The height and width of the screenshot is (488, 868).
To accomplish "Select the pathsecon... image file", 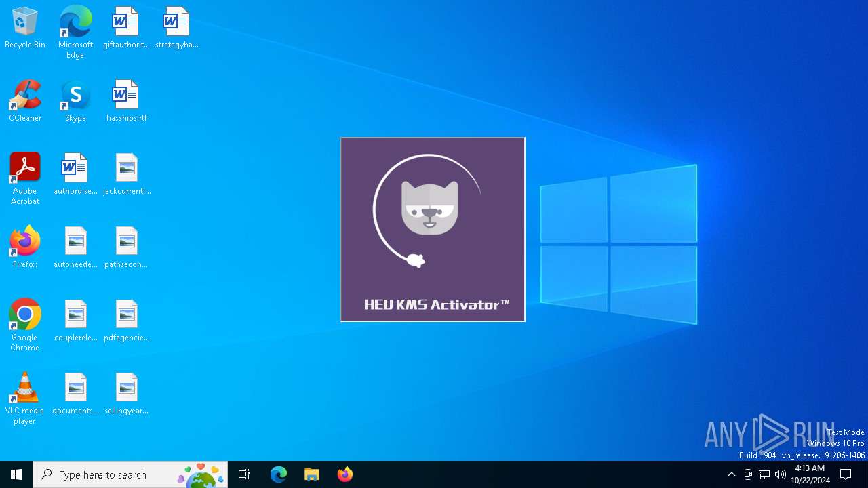I will click(126, 248).
